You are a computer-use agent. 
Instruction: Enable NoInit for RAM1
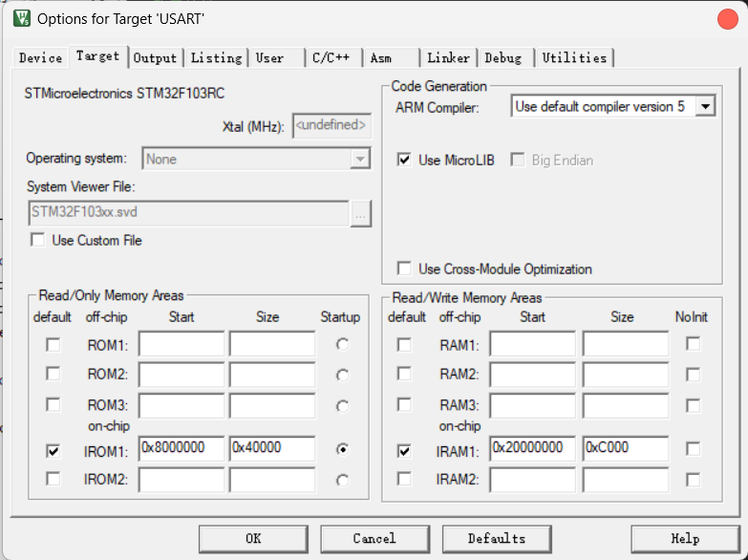[693, 344]
